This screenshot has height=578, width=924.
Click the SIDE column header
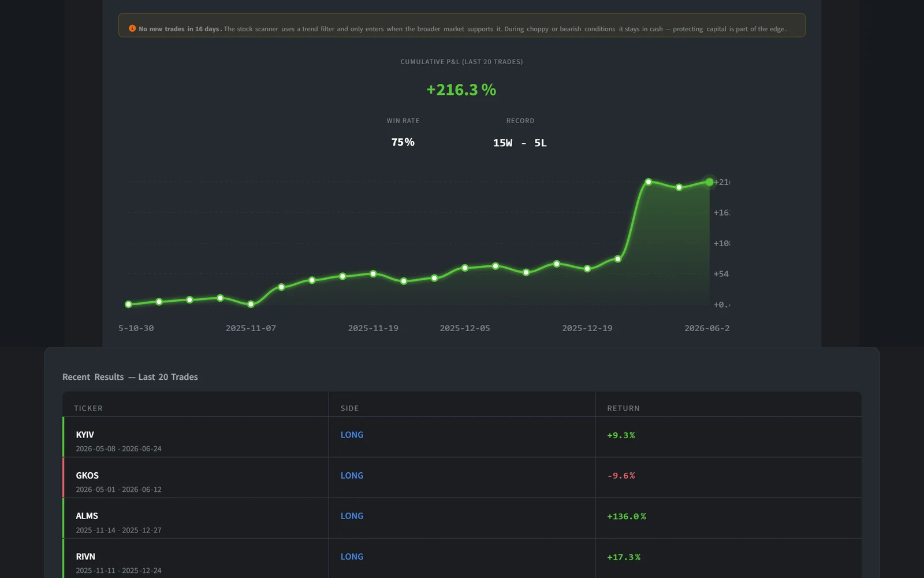point(349,408)
